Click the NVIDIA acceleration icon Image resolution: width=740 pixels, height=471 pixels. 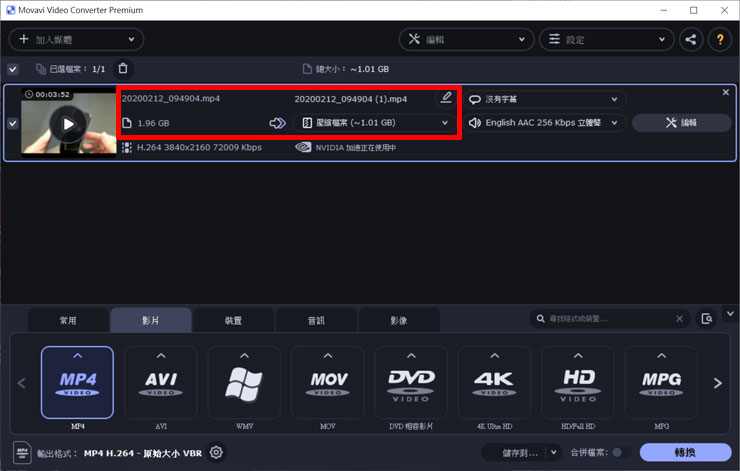pyautogui.click(x=303, y=148)
